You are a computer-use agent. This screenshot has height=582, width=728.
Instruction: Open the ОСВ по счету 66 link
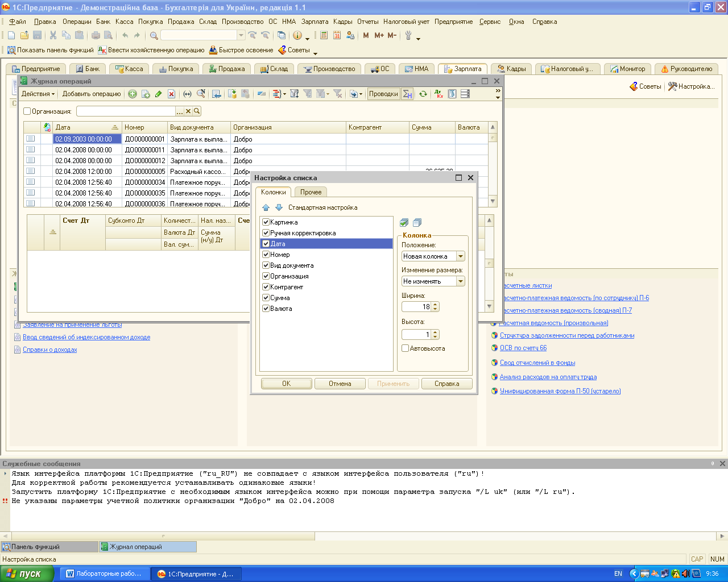pos(523,348)
